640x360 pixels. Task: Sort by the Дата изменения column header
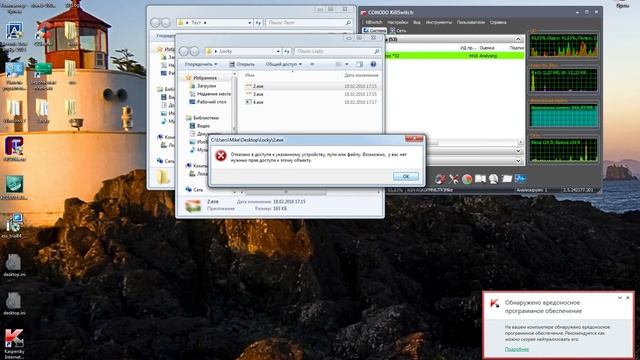tap(361, 76)
